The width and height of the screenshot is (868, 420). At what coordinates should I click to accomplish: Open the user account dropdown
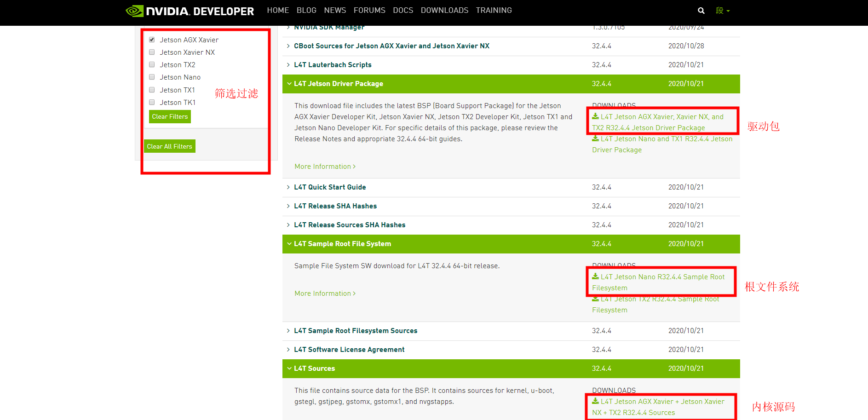coord(723,11)
